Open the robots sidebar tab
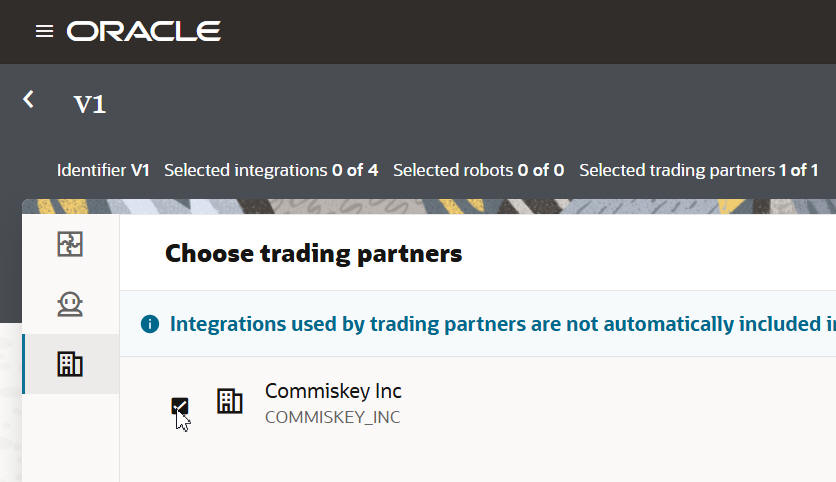This screenshot has height=482, width=836. tap(70, 304)
